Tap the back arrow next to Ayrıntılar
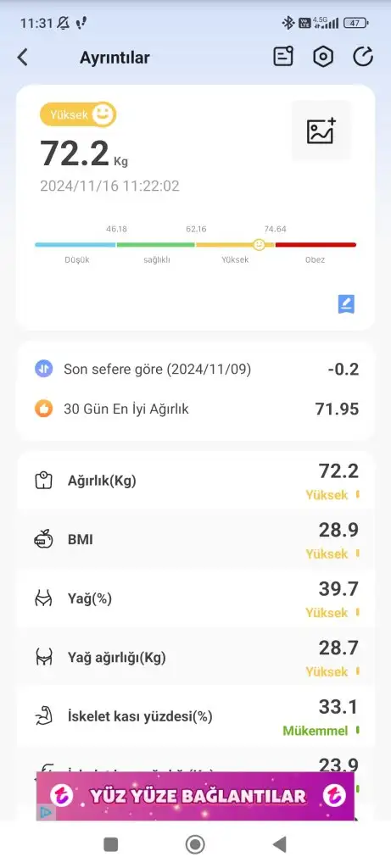This screenshot has height=868, width=391. point(22,57)
